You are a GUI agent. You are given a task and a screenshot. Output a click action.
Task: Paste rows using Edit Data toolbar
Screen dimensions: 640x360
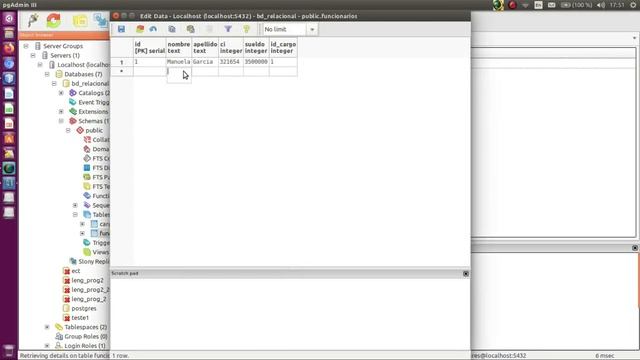click(x=190, y=29)
